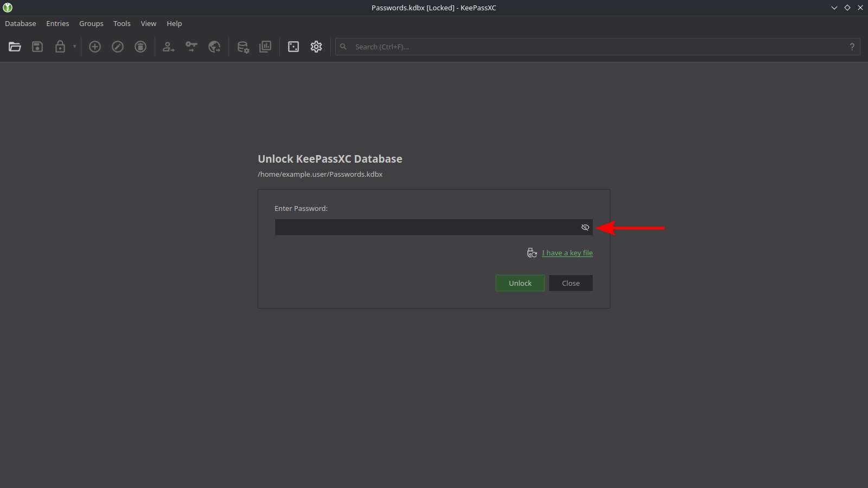Image resolution: width=868 pixels, height=488 pixels.
Task: Click the green Unlock button
Action: point(520,283)
